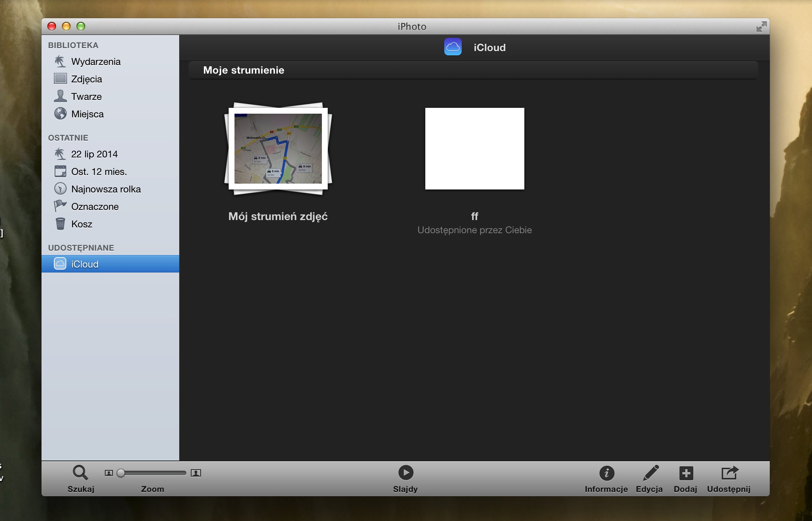Select the Twarze sidebar item
812x521 pixels.
(x=86, y=97)
